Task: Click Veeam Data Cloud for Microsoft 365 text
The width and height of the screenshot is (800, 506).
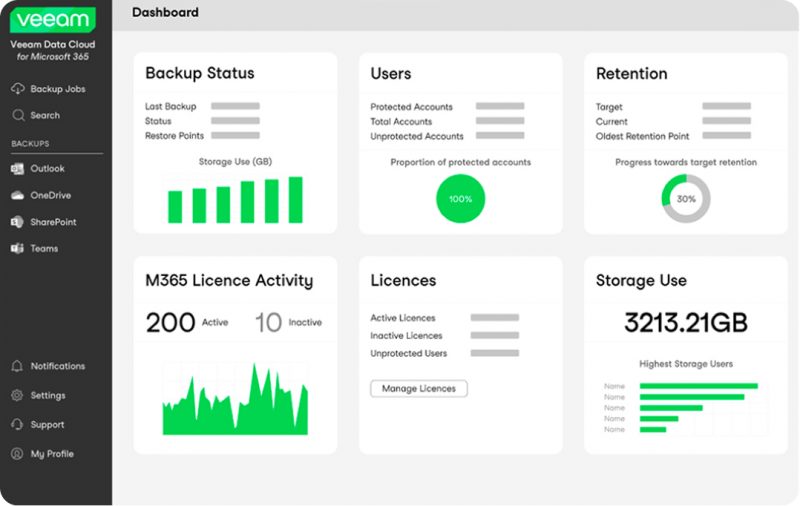Action: pyautogui.click(x=53, y=50)
